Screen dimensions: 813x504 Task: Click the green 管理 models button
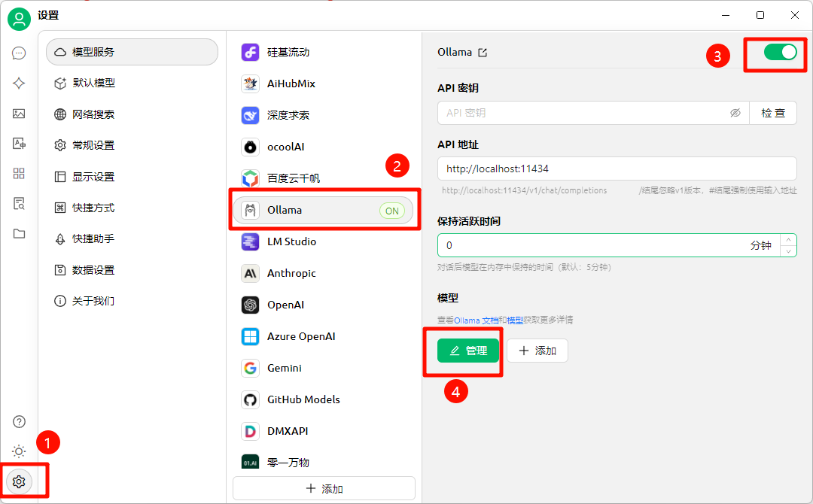point(468,351)
